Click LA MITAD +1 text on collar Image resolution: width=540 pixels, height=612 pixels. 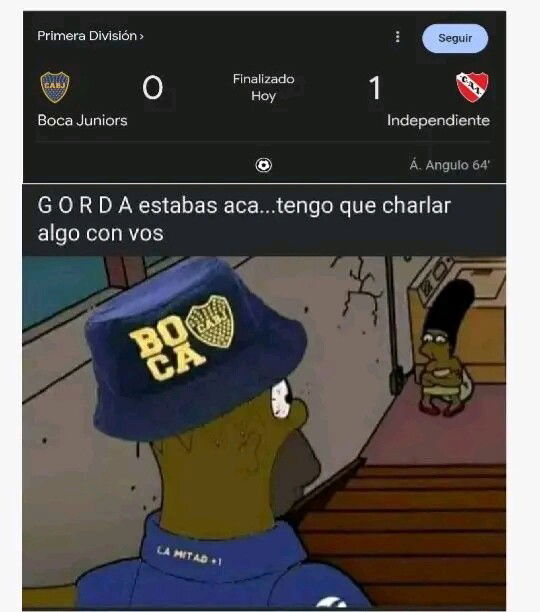pos(189,556)
